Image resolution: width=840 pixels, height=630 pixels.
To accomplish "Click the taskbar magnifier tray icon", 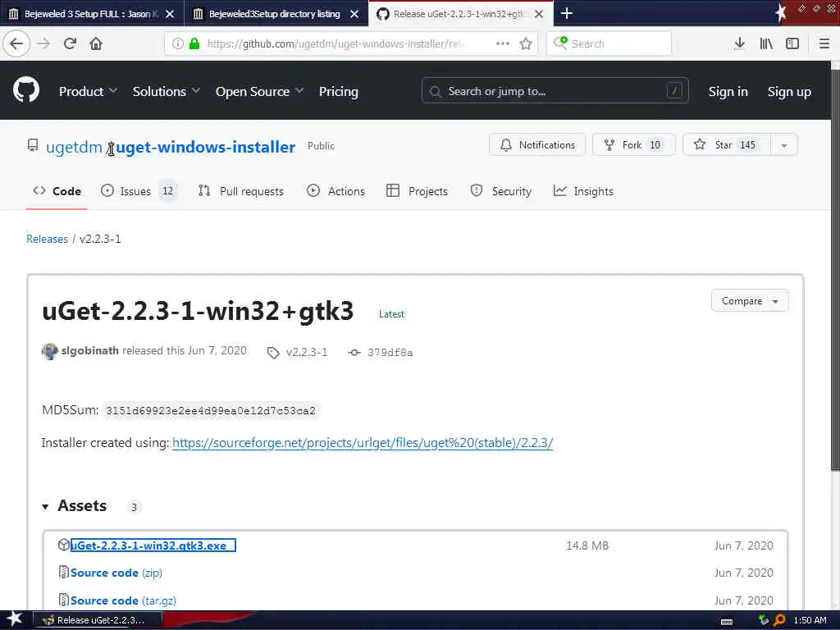I will 779,620.
